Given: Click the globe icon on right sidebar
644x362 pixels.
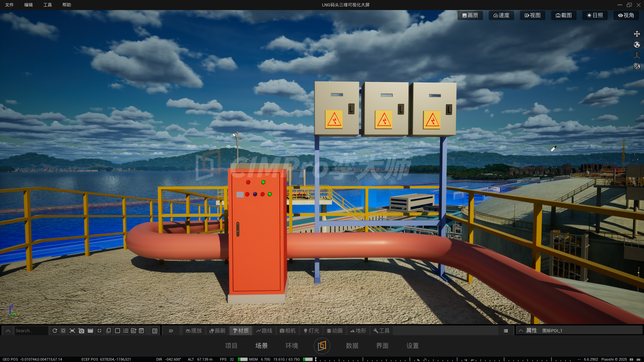Looking at the screenshot, I should point(637,45).
